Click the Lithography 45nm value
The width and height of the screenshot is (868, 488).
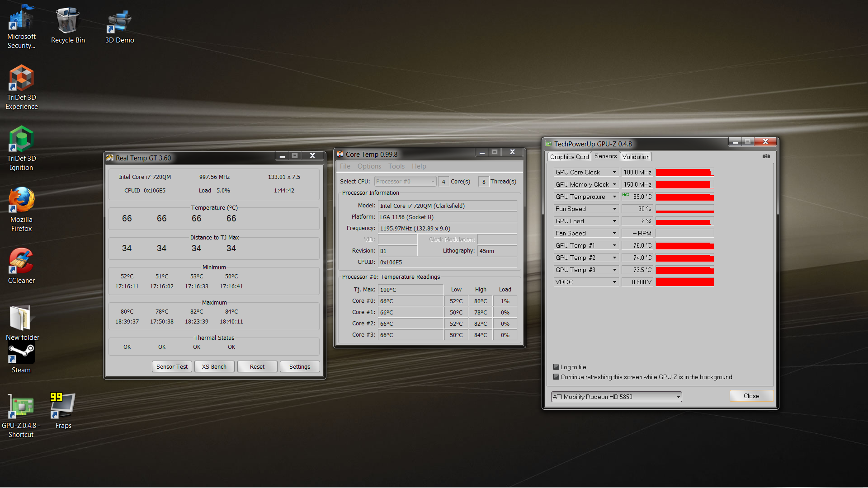(x=497, y=251)
